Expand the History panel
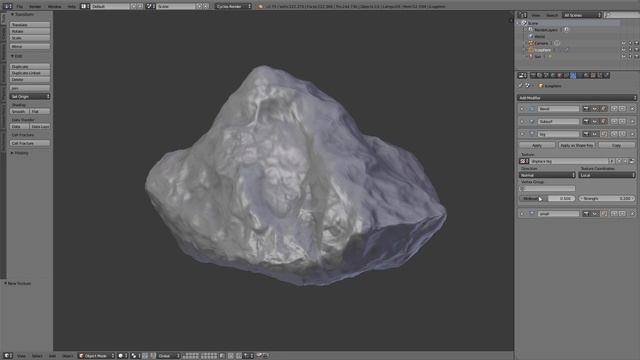This screenshot has width=640, height=360. tap(12, 153)
